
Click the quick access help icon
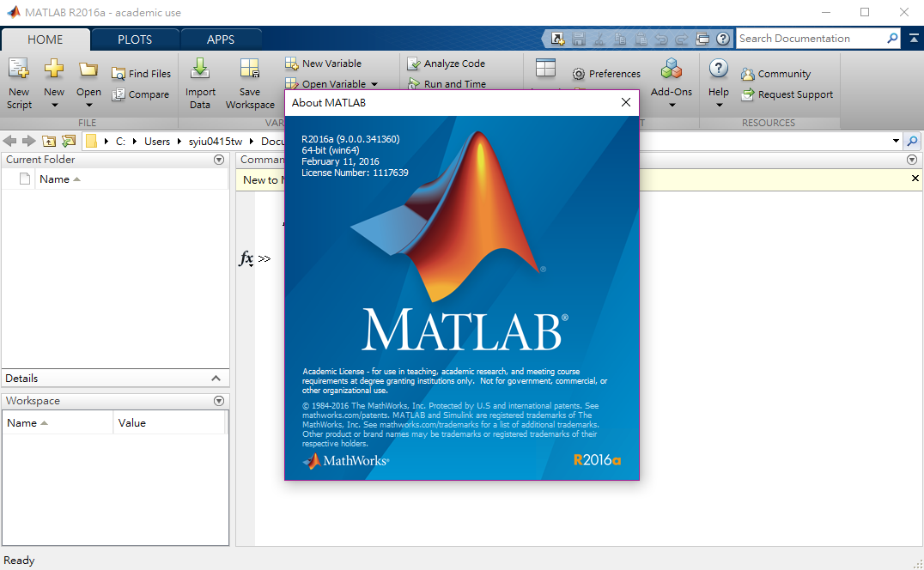coord(723,39)
